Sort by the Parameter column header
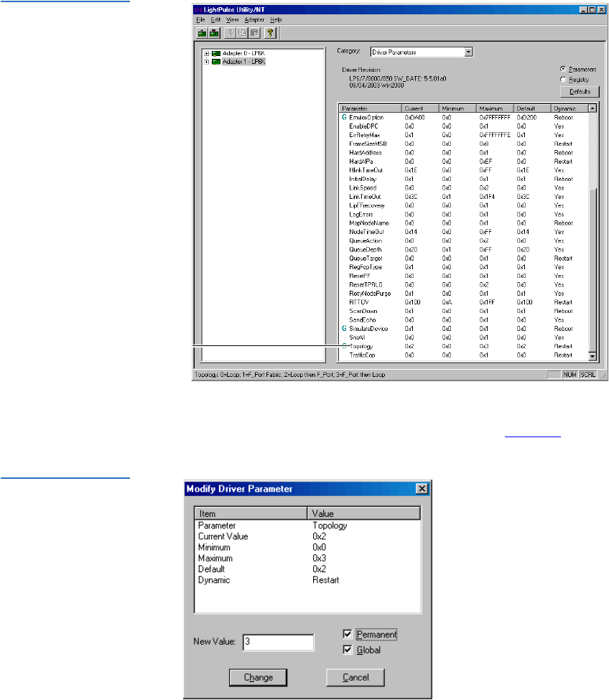This screenshot has width=609, height=700. [x=370, y=108]
